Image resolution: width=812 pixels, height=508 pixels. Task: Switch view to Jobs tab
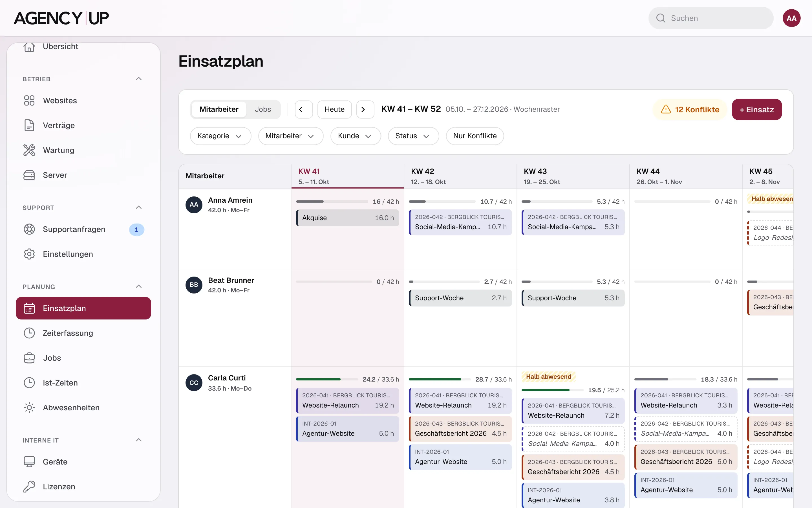263,109
